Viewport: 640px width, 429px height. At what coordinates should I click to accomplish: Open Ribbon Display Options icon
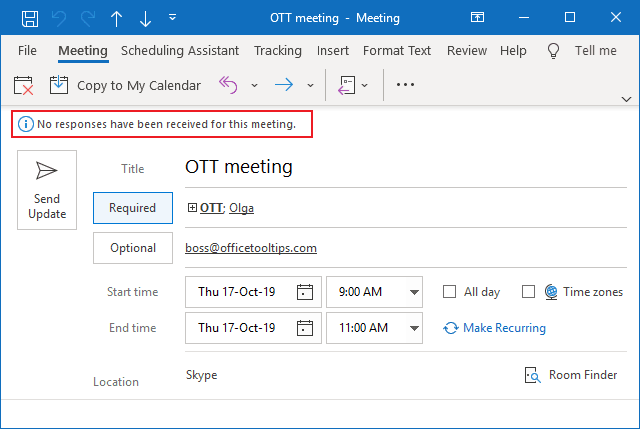477,17
